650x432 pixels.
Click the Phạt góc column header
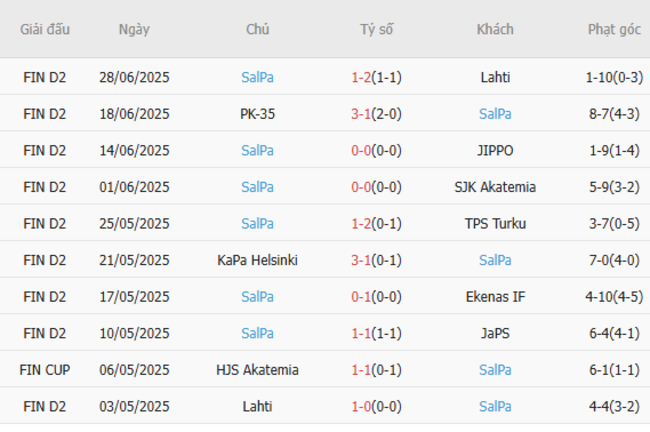[614, 29]
